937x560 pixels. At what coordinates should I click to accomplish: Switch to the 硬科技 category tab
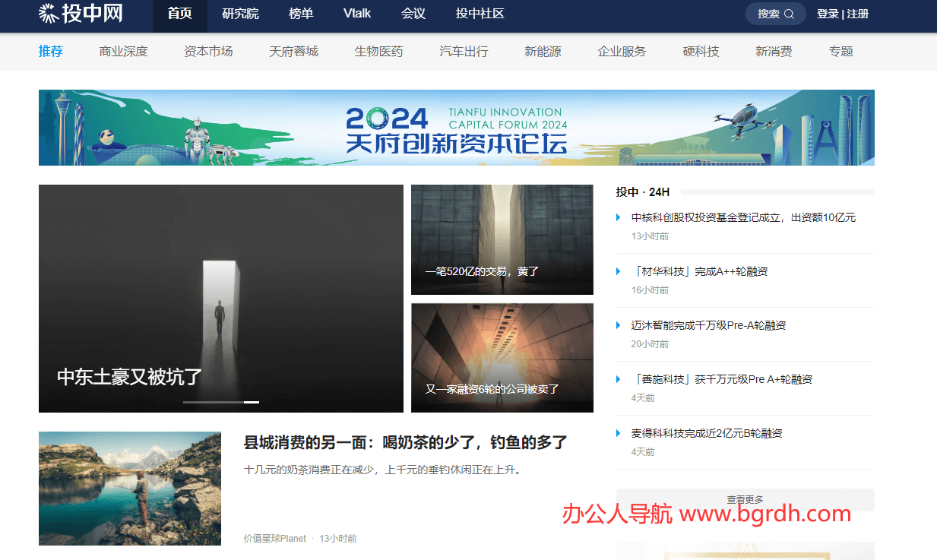click(x=701, y=52)
